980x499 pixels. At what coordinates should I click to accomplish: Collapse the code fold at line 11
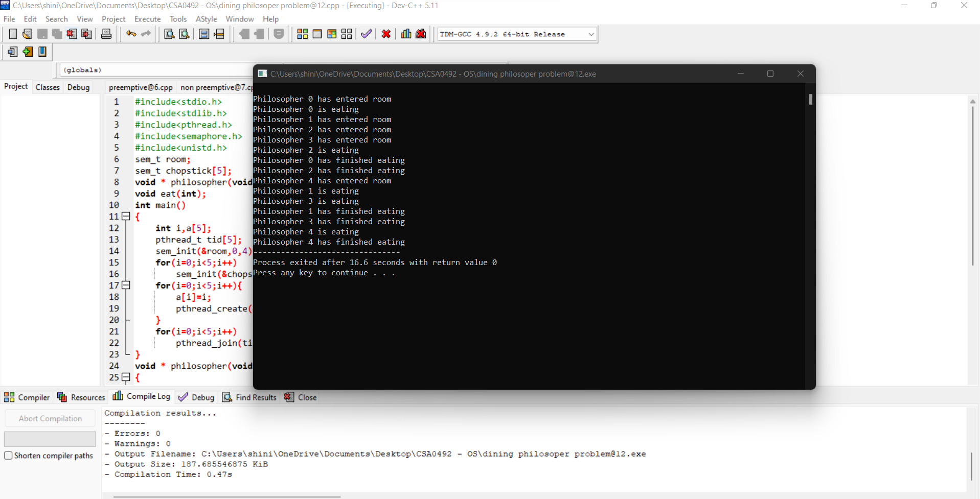(126, 216)
